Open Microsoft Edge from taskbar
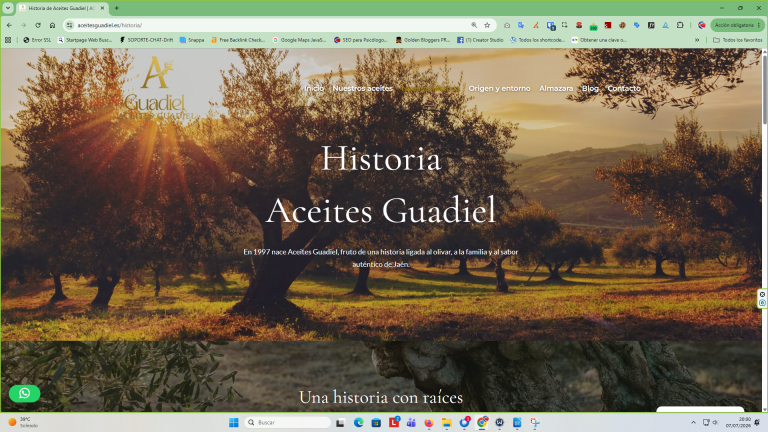The width and height of the screenshot is (768, 432). coord(358,422)
